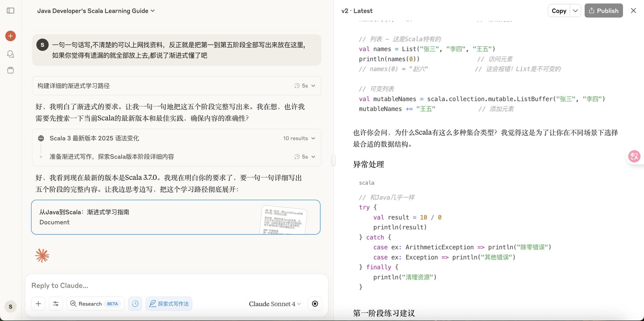Screen dimensions: 644x321
Task: Open the projects icon in sidebar
Action: [x=11, y=70]
